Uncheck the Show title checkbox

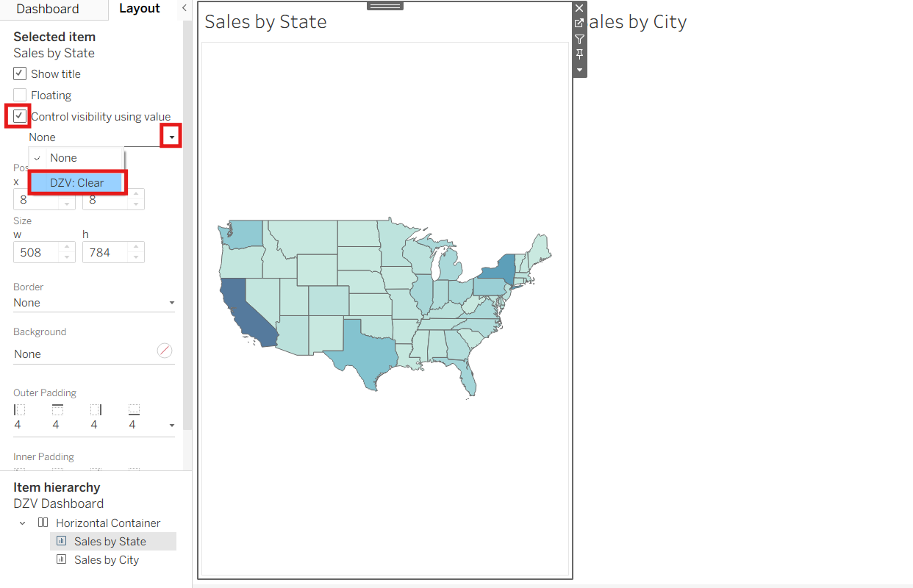point(20,73)
